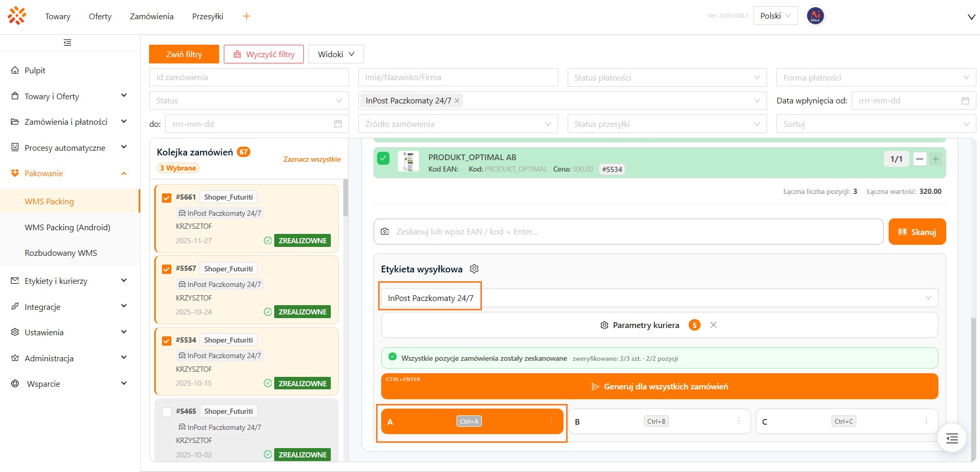Open Źródło zamówienia dropdown
The width and height of the screenshot is (980, 472).
(x=458, y=124)
